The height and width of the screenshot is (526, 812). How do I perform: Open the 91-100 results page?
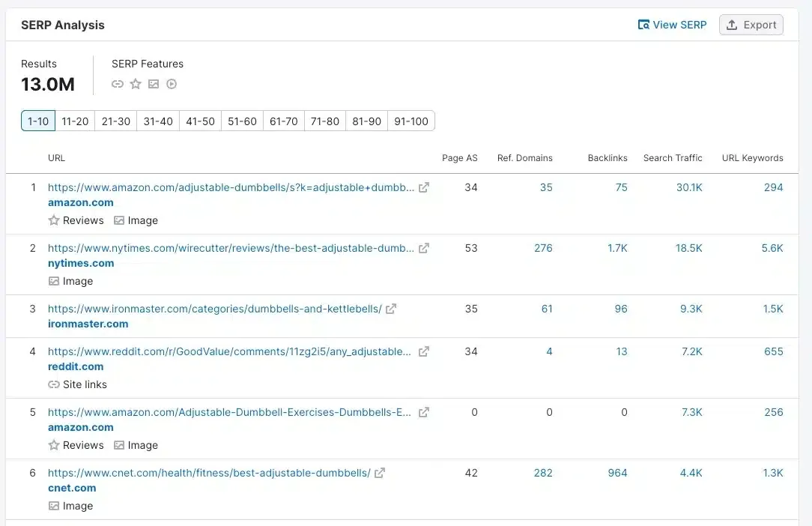pyautogui.click(x=411, y=121)
